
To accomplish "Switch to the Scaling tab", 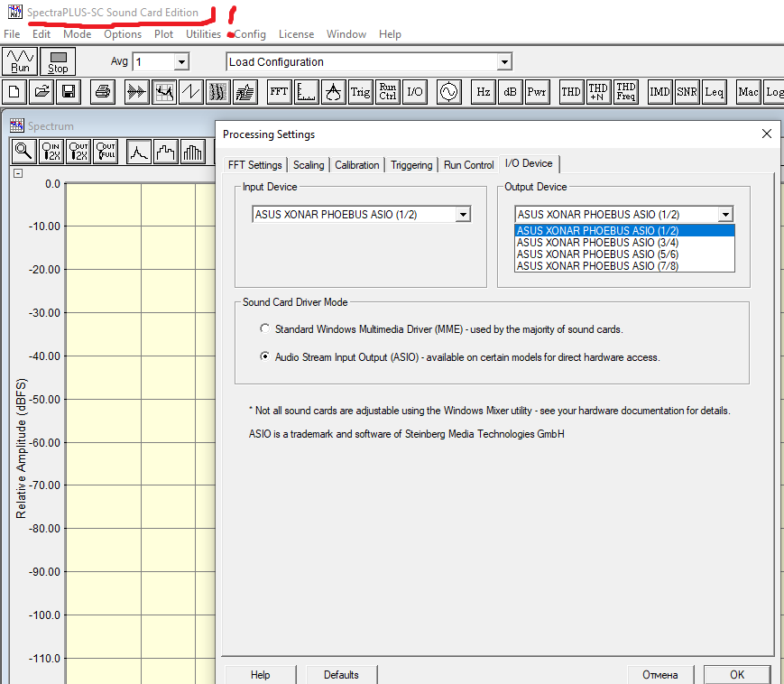I will click(309, 165).
